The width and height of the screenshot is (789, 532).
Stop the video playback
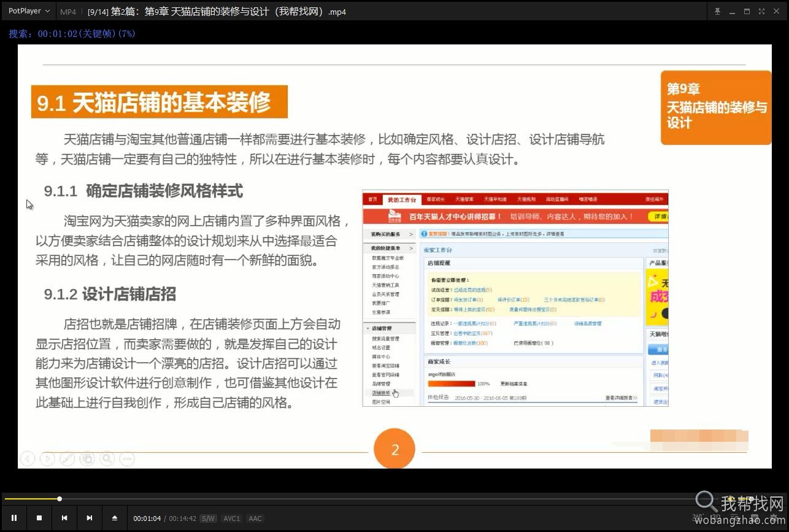pyautogui.click(x=39, y=518)
